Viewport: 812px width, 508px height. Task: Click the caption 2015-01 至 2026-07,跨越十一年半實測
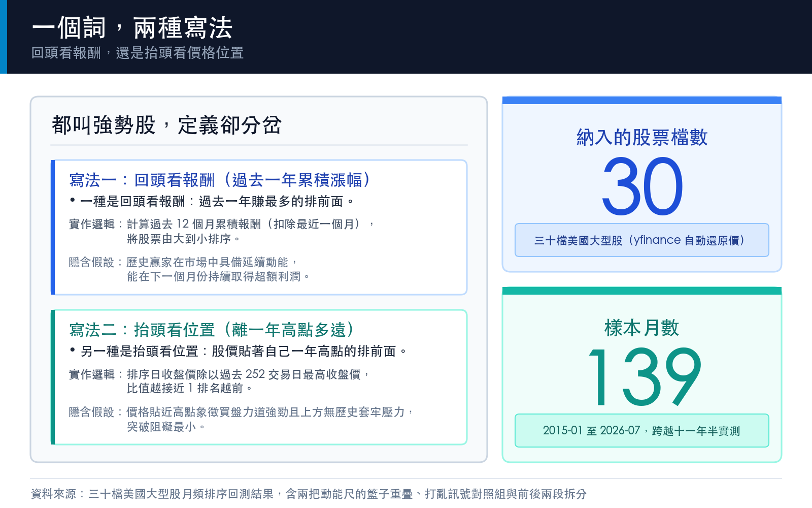642,431
